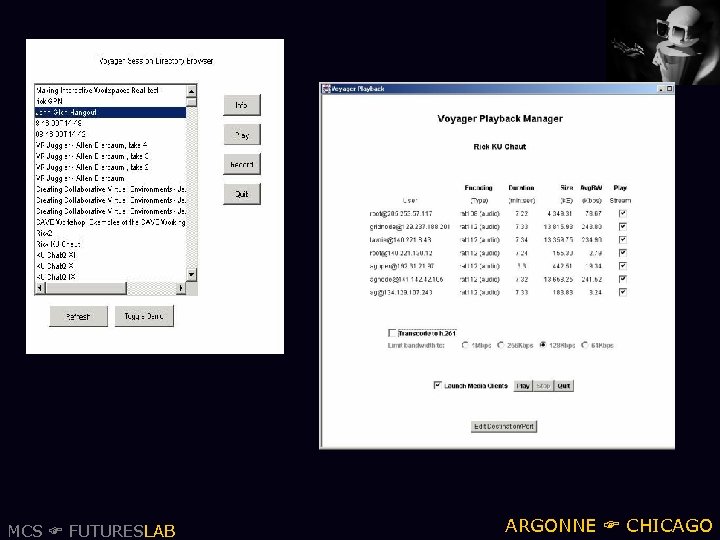Click the Refresh button below the session list
Viewport: 720px width, 540px height.
[78, 316]
